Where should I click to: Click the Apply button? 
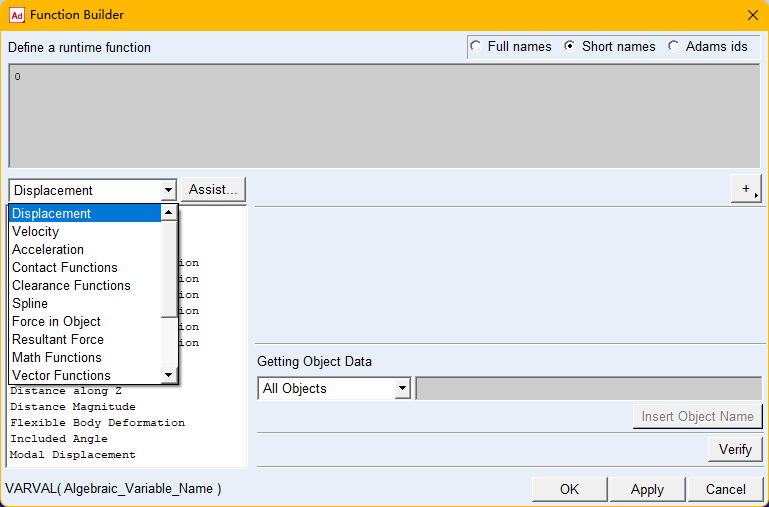[647, 489]
